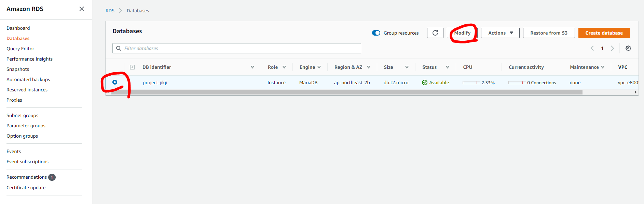Image resolution: width=644 pixels, height=204 pixels.
Task: Click the Modify button
Action: 462,33
